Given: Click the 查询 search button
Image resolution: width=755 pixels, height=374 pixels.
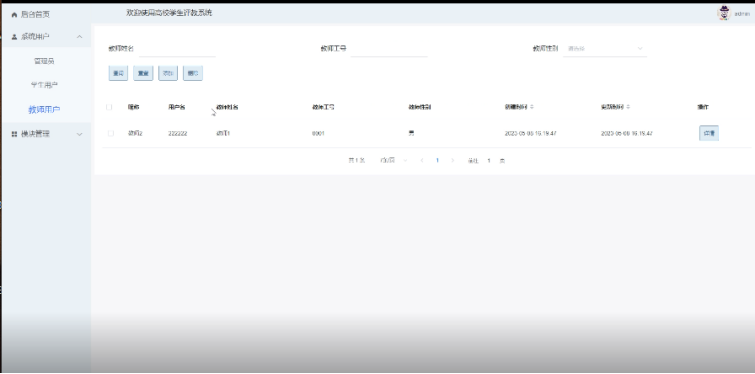Looking at the screenshot, I should coord(118,73).
